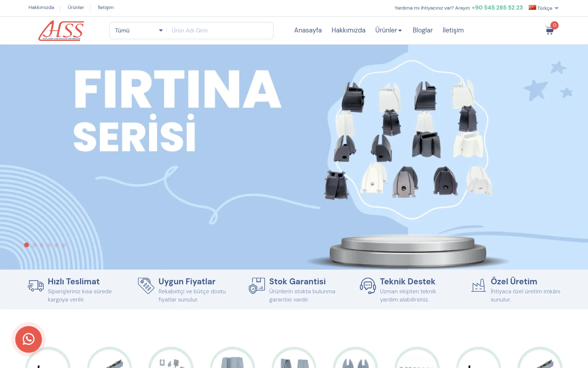Select the first active red slider dot

pos(26,245)
